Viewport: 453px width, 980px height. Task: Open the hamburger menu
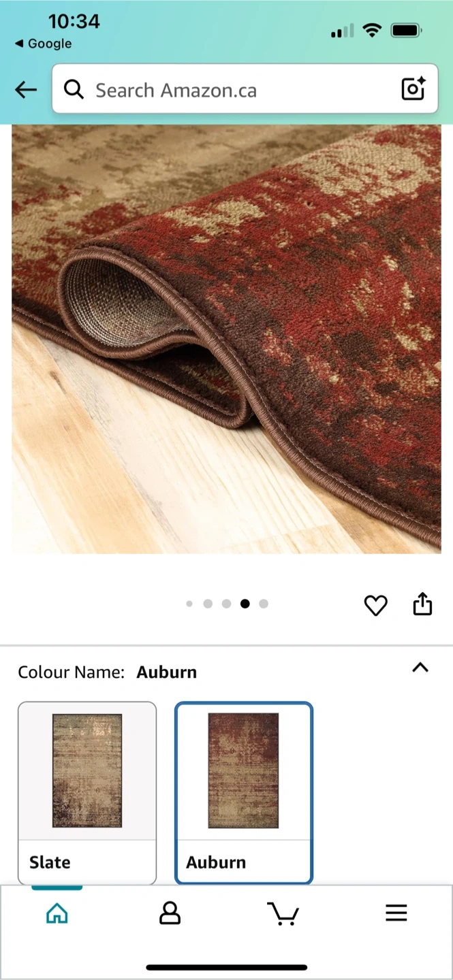(396, 913)
